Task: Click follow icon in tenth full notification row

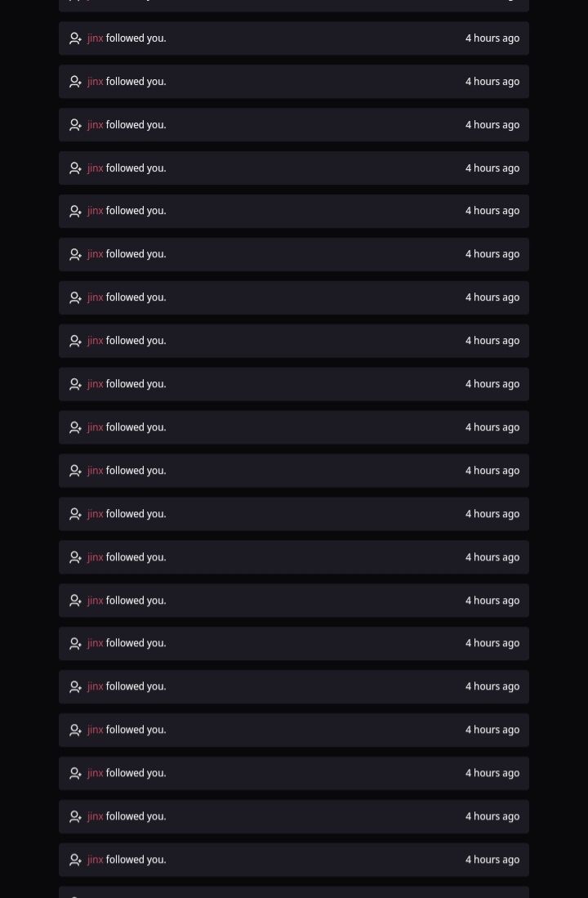Action: [x=76, y=427]
